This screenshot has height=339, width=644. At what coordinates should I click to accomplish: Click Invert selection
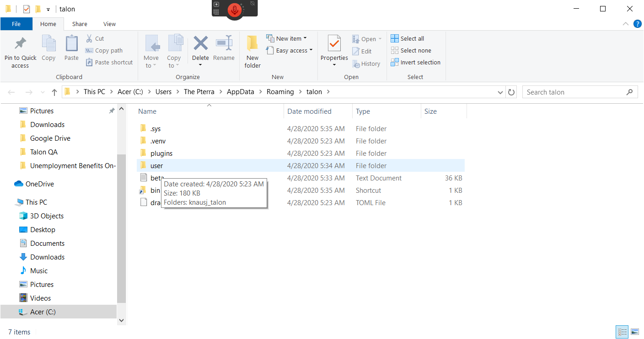point(416,63)
